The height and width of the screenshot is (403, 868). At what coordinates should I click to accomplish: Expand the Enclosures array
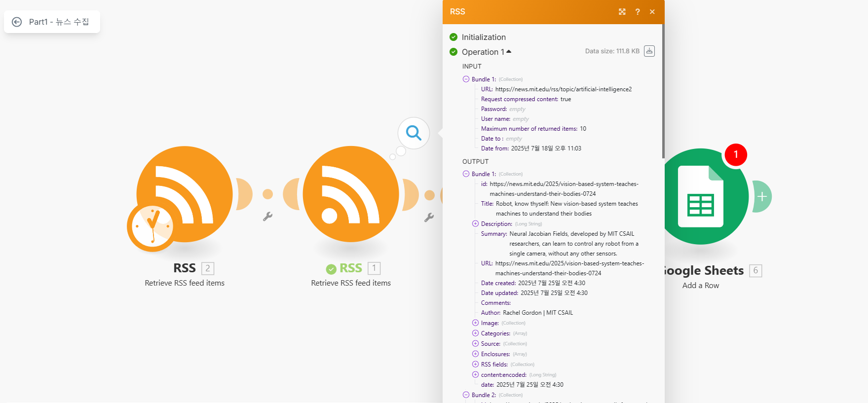pos(476,354)
